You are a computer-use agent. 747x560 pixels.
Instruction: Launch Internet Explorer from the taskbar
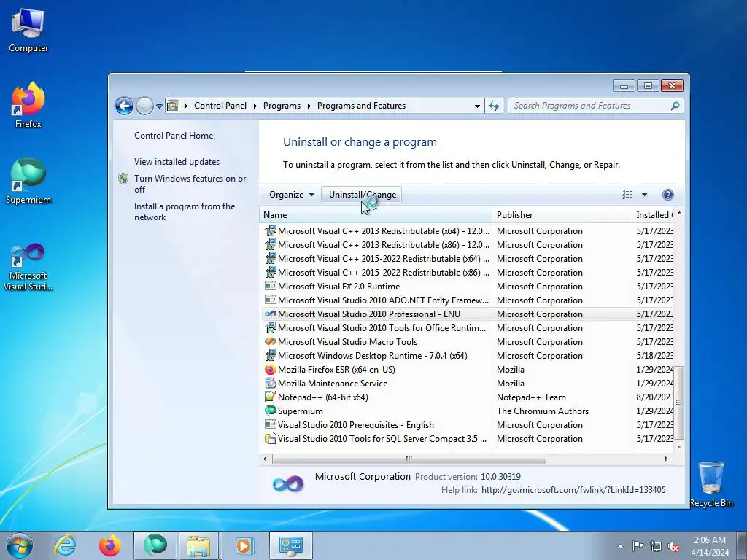pos(65,545)
